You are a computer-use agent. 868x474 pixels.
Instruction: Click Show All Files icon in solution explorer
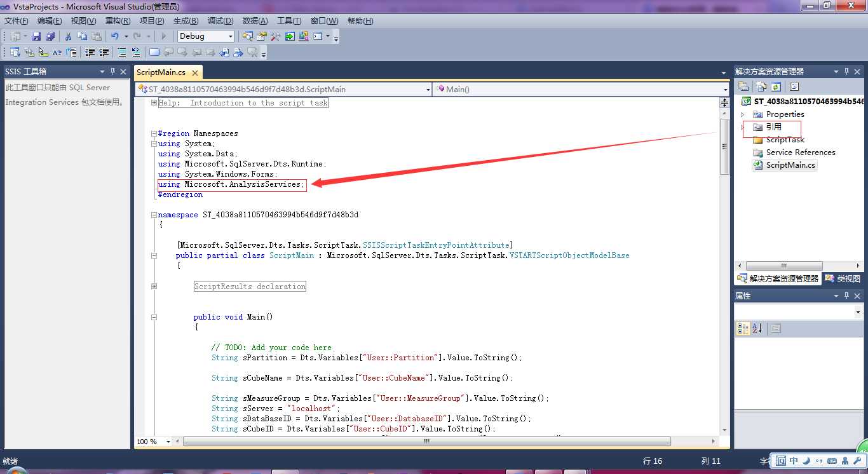click(x=762, y=86)
